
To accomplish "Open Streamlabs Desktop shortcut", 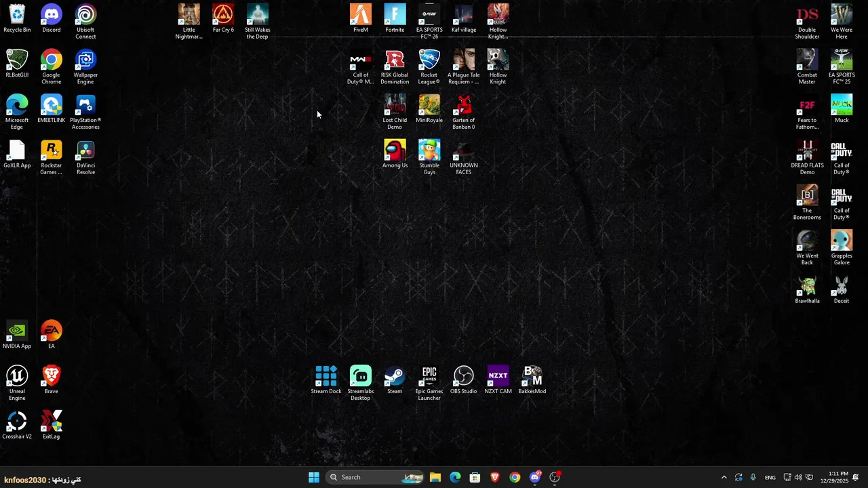I will [360, 384].
